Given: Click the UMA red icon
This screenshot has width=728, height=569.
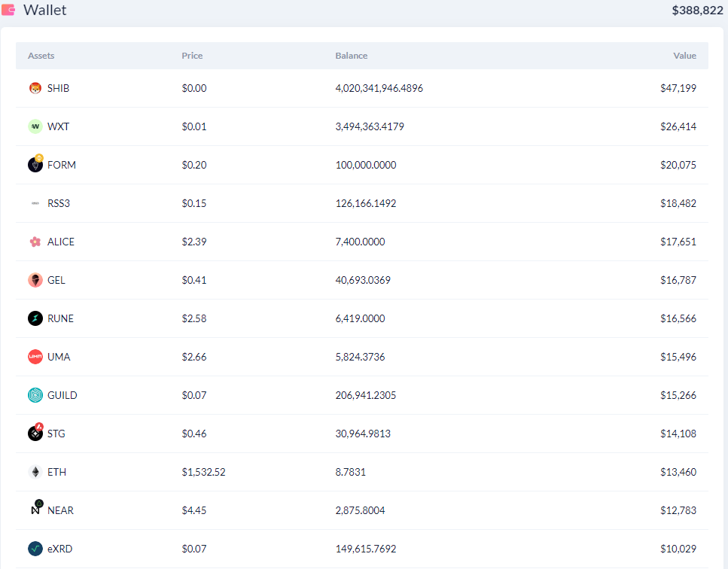Looking at the screenshot, I should pos(35,357).
